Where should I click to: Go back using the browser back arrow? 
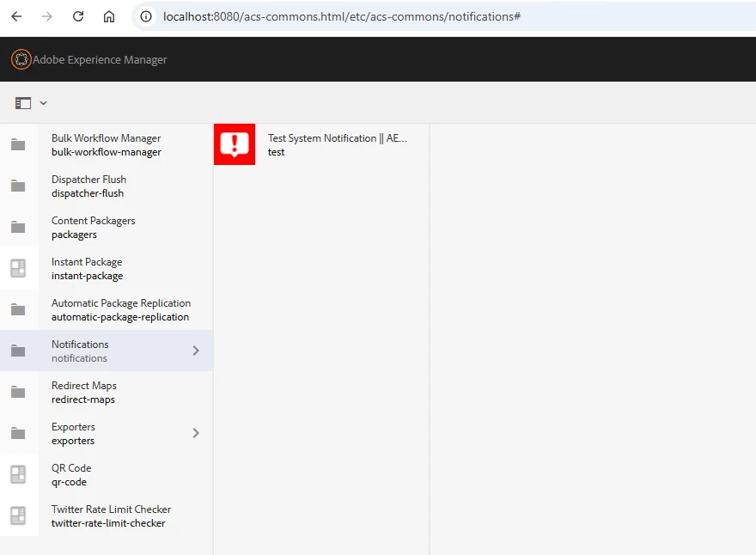pyautogui.click(x=16, y=16)
